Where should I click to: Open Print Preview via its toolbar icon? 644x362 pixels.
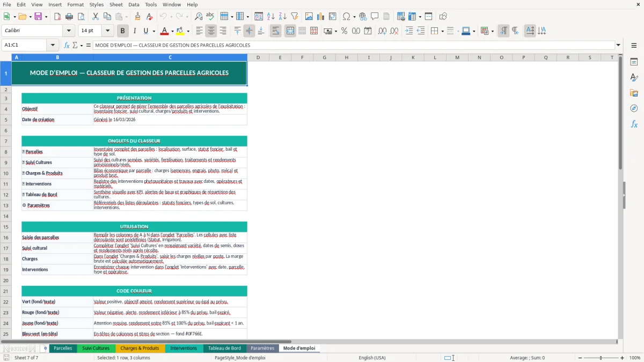coord(81,17)
